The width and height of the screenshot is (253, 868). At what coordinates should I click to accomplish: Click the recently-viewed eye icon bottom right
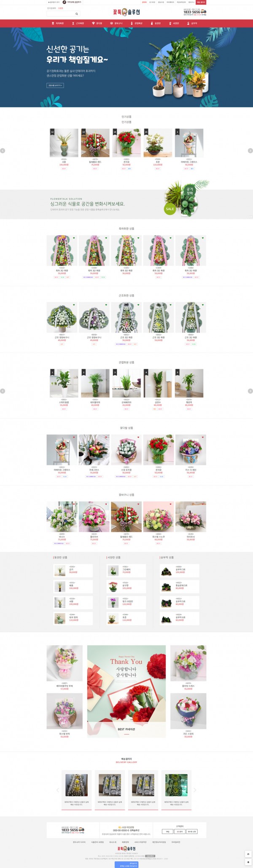click(248, 854)
